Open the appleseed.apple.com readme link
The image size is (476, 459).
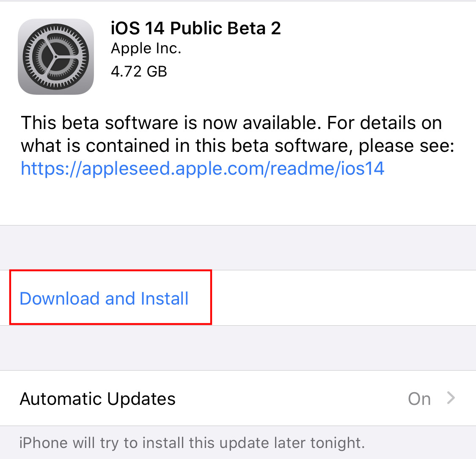(x=203, y=169)
